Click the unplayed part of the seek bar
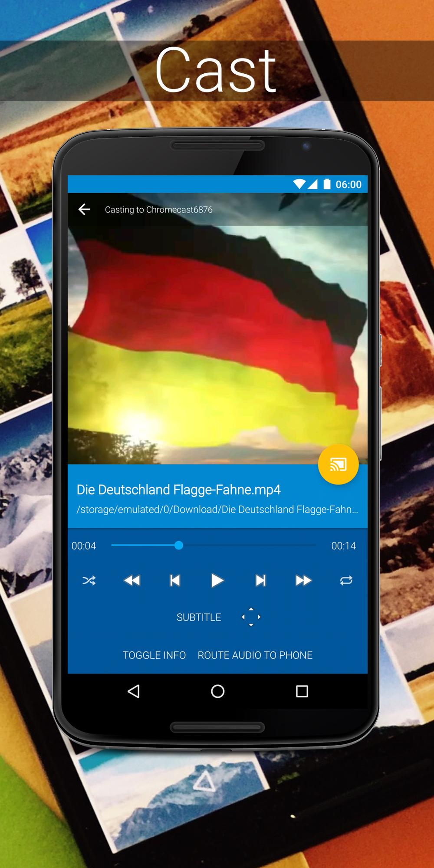The width and height of the screenshot is (434, 868). coord(250,545)
